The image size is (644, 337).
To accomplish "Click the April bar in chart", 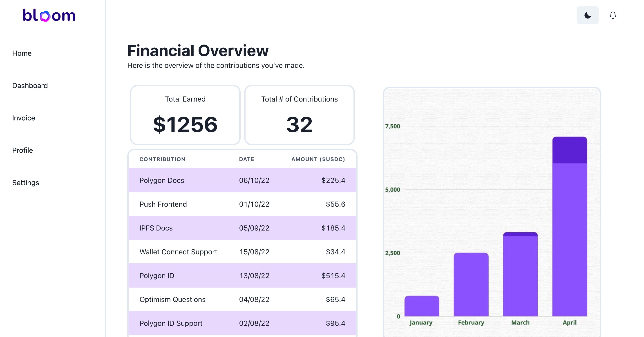I will (570, 226).
